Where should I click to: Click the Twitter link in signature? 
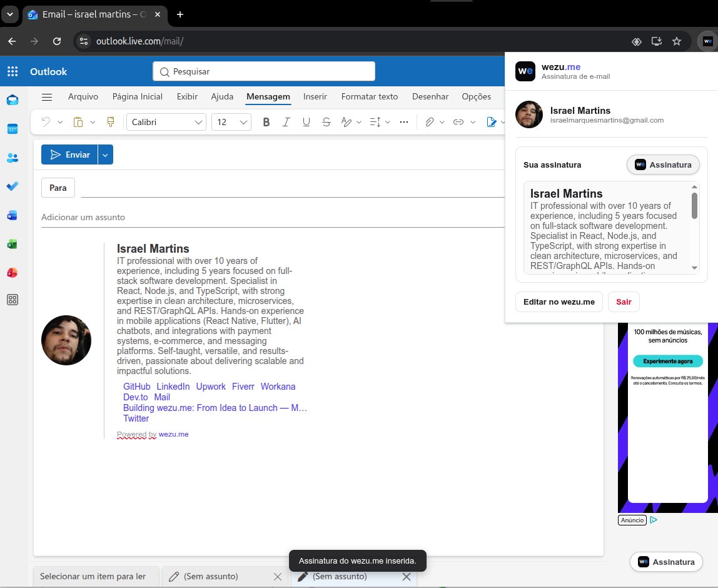pos(136,418)
